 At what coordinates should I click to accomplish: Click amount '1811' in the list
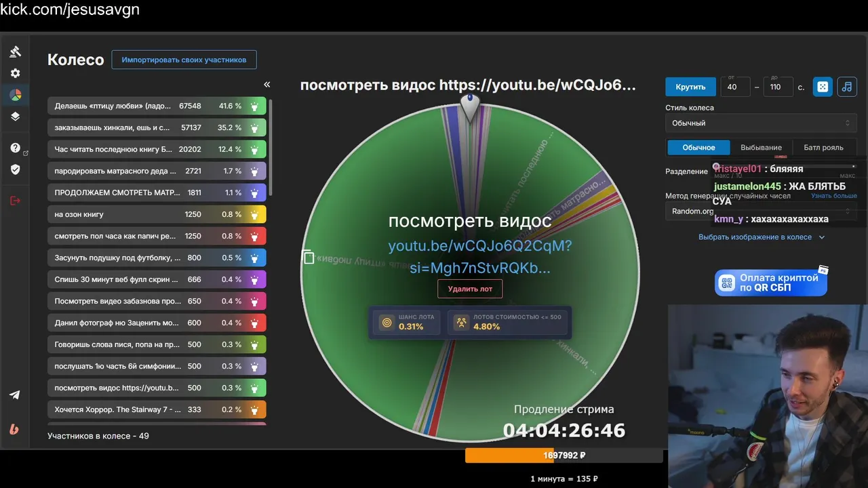194,193
